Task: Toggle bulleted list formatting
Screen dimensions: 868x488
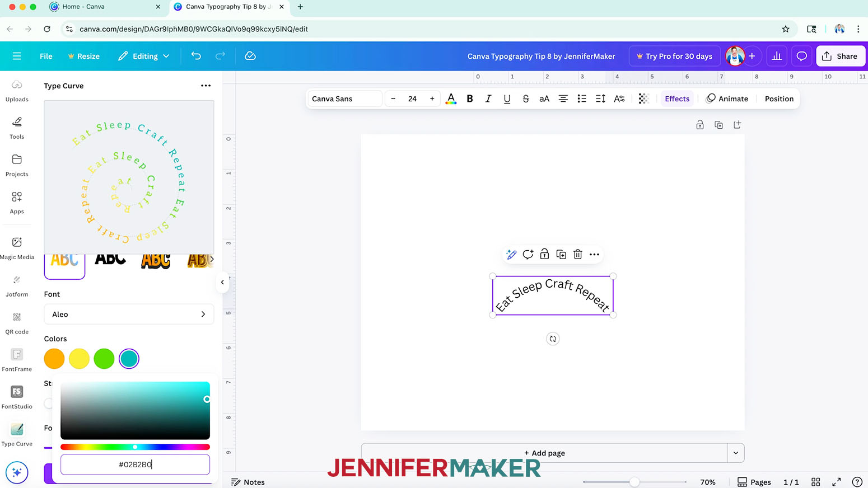Action: click(582, 98)
